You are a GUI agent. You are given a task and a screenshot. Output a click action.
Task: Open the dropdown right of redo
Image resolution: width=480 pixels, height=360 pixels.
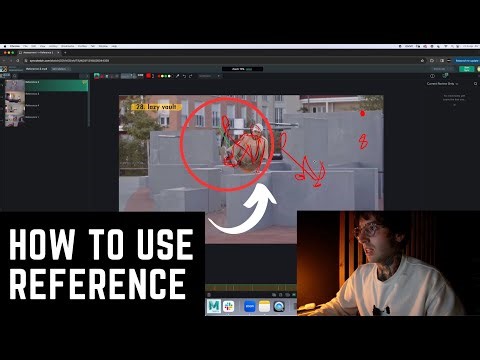click(209, 76)
